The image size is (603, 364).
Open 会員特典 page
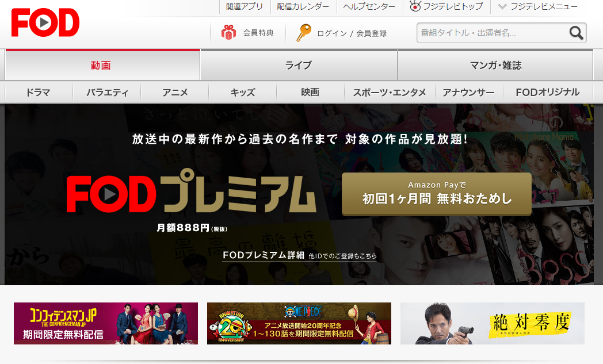click(x=258, y=33)
